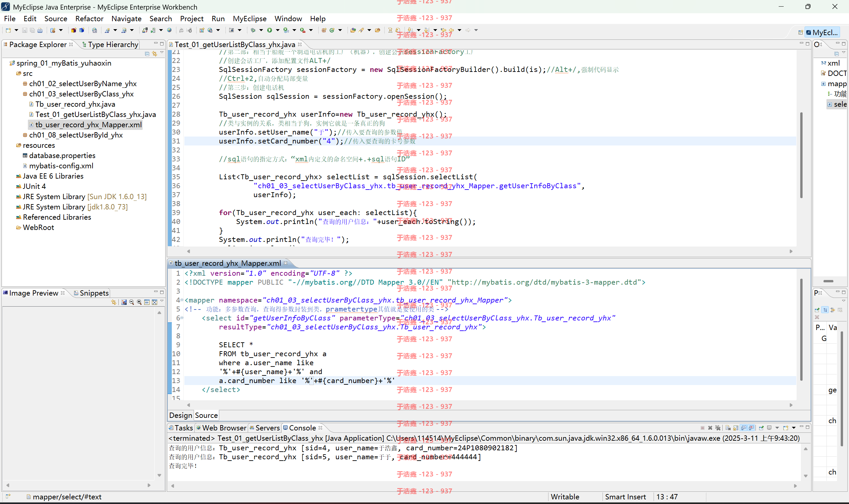The height and width of the screenshot is (504, 849).
Task: Close the tb_user_record_yhx_Mapper.xml editor tab
Action: coord(286,263)
